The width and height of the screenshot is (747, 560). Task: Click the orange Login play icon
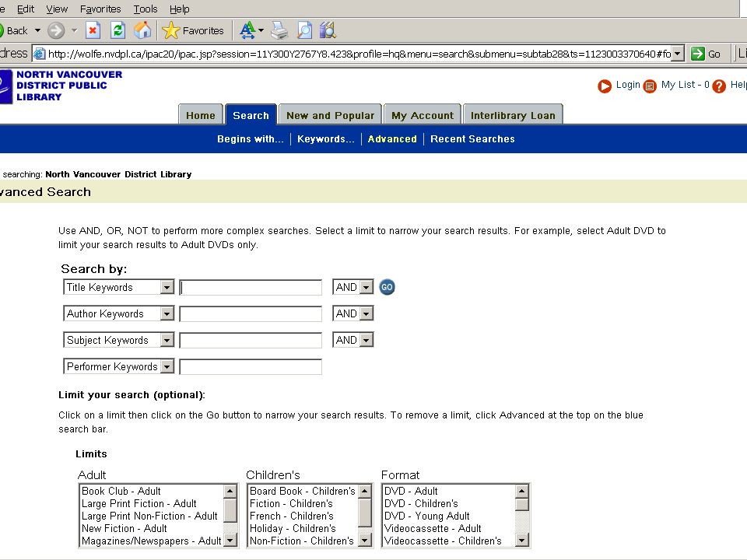pos(605,86)
